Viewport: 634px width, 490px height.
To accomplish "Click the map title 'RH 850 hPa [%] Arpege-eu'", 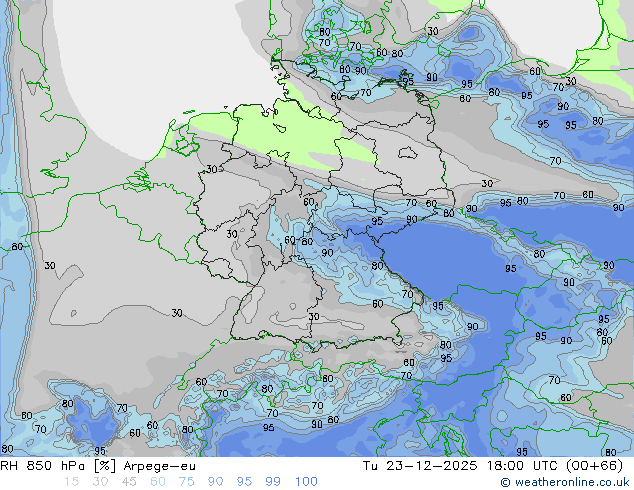I will 98,466.
